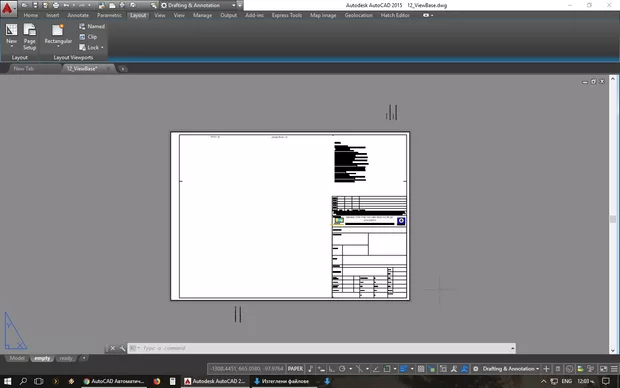Click the Clip viewport button
Image resolution: width=620 pixels, height=388 pixels.
pyautogui.click(x=88, y=37)
